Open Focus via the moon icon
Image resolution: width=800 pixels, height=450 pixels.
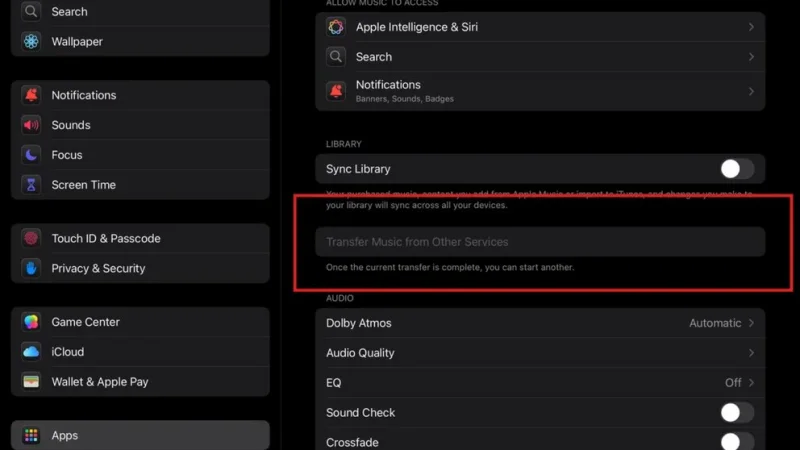[31, 155]
